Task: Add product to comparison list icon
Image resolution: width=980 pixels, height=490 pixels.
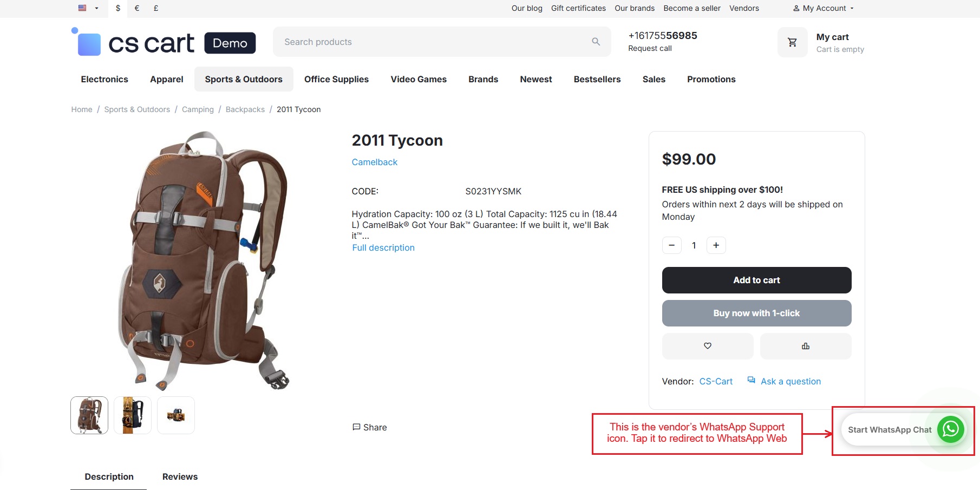Action: [805, 346]
